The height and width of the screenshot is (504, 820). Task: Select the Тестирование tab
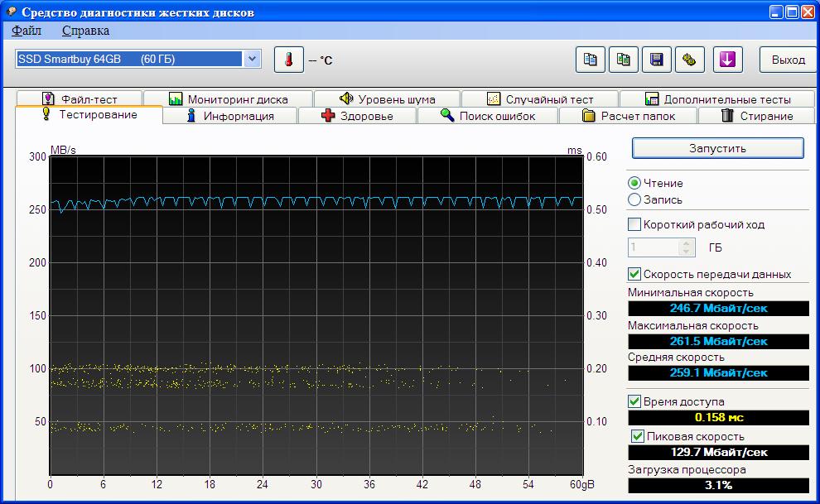(x=89, y=114)
